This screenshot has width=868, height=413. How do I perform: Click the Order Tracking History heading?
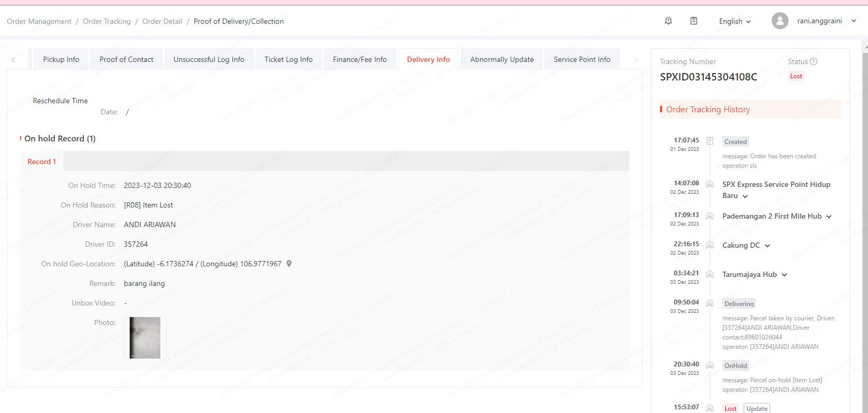708,110
